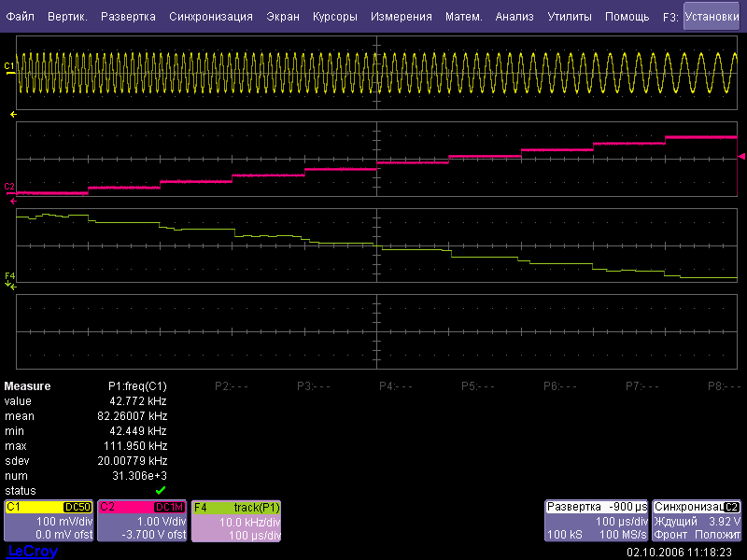Open the F4 track(P1) descriptor box
The image size is (747, 560).
pyautogui.click(x=236, y=520)
